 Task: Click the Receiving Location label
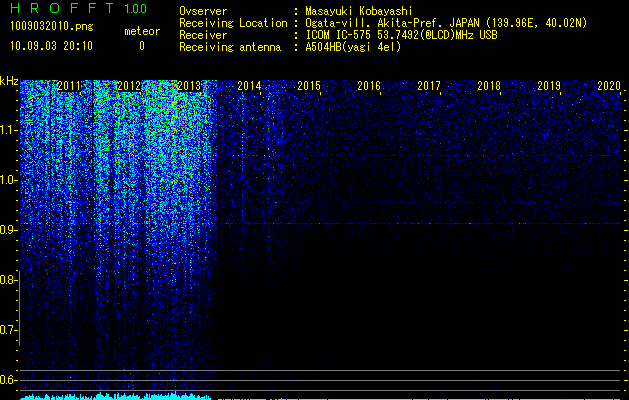pyautogui.click(x=233, y=23)
